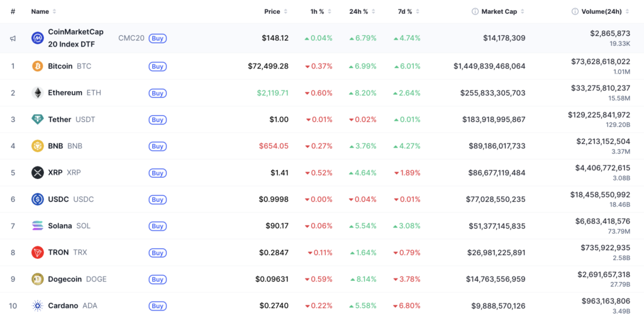Click Buy button for XRP
This screenshot has width=644, height=318.
[158, 172]
